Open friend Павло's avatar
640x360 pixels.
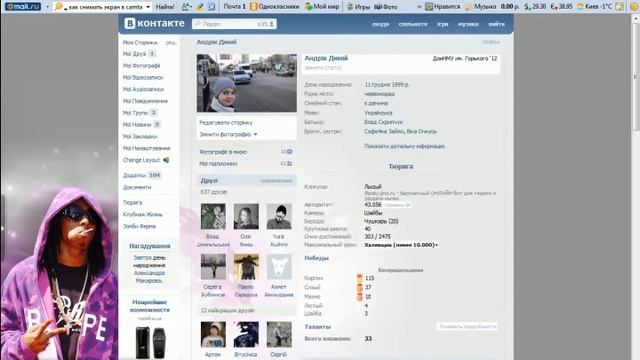246,267
